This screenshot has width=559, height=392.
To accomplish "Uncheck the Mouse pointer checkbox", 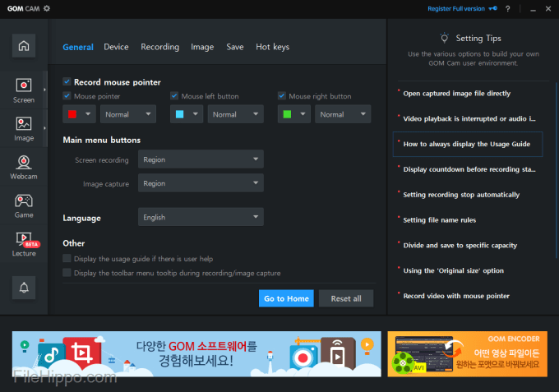I will [x=67, y=95].
